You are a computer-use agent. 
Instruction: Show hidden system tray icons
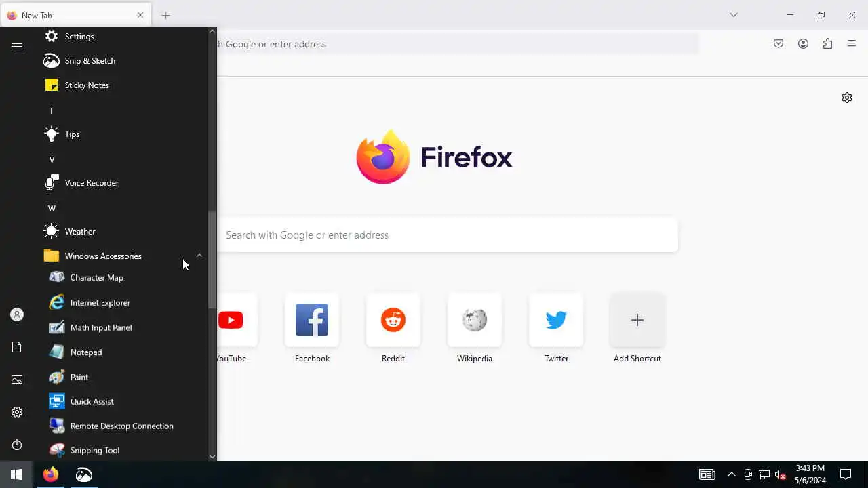(x=731, y=474)
